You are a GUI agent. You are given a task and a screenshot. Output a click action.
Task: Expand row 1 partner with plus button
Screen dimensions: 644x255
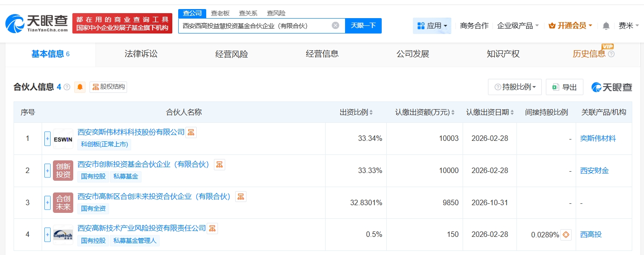[x=47, y=139]
